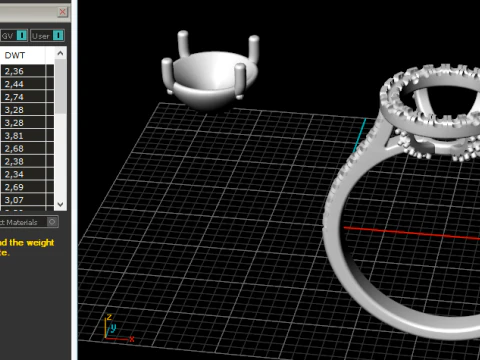Close the weight panel with the X
480x360 pixels.
coord(62,12)
